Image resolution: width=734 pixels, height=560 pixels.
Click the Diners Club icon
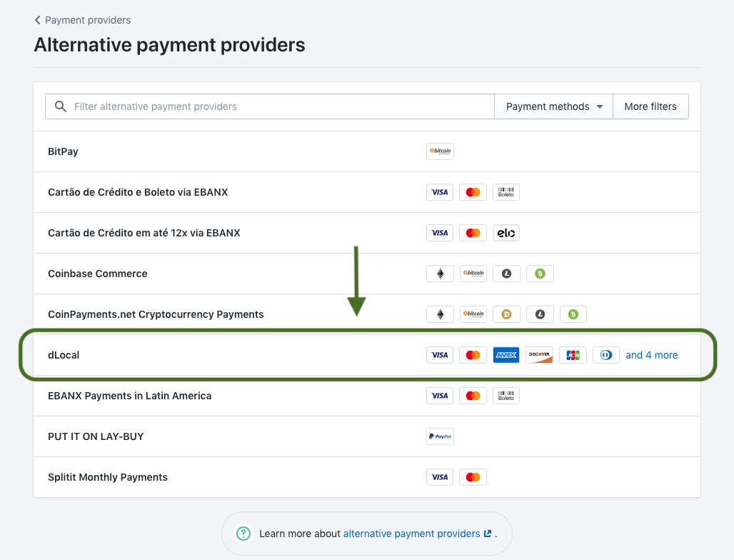click(606, 355)
